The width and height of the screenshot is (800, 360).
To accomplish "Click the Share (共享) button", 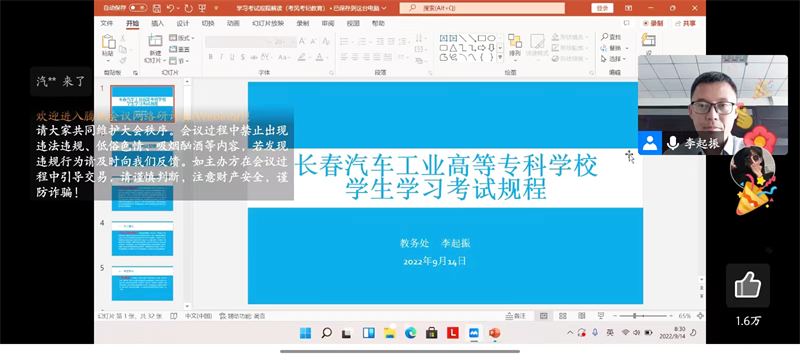I will pos(685,23).
